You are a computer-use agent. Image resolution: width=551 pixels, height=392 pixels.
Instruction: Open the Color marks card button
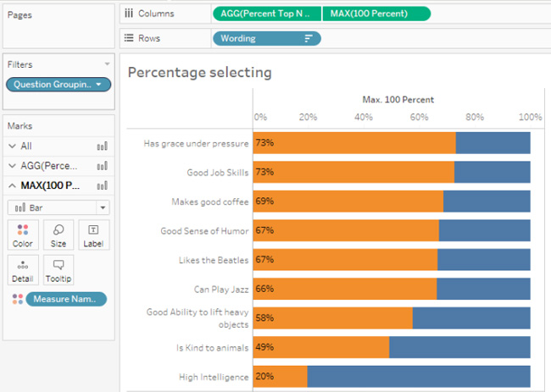pyautogui.click(x=23, y=235)
